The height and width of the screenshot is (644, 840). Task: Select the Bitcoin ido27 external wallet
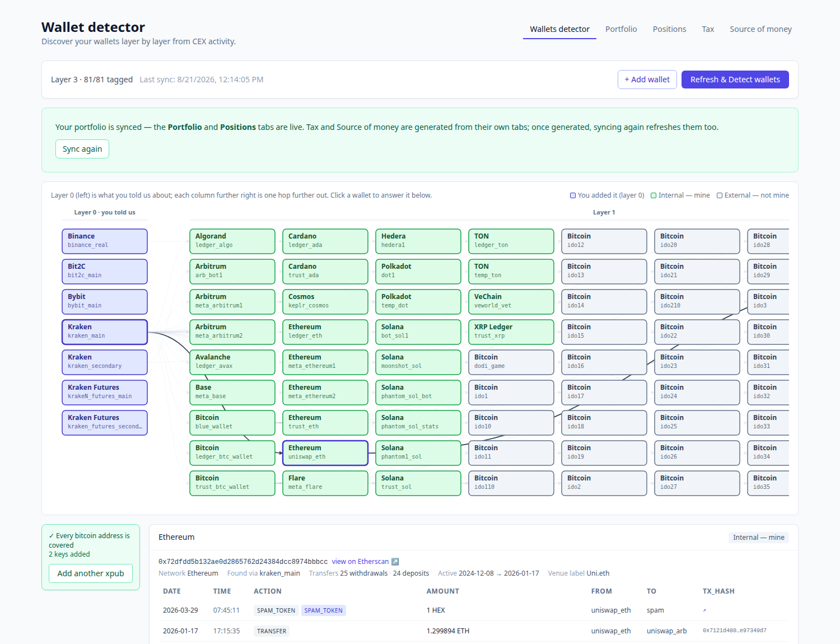click(697, 483)
